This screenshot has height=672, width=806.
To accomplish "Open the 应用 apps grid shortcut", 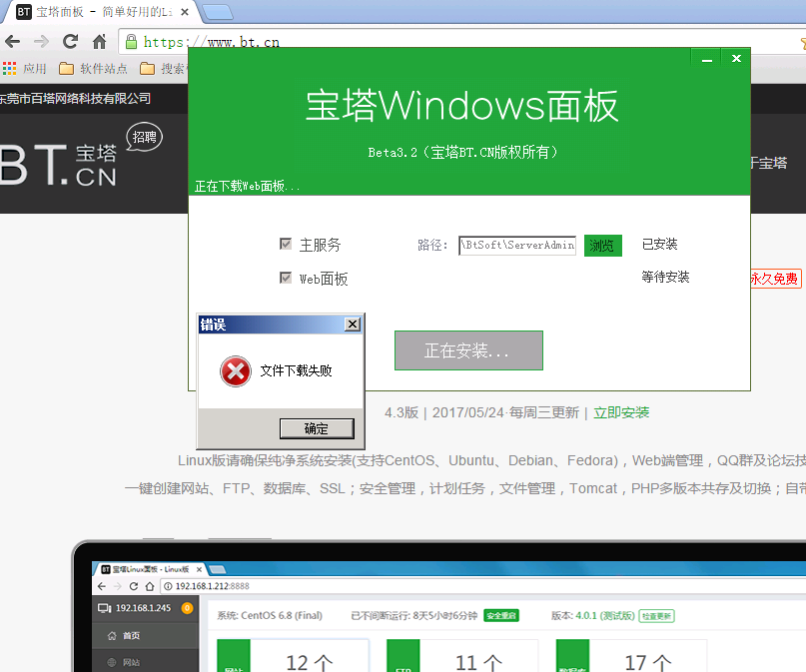I will click(24, 68).
